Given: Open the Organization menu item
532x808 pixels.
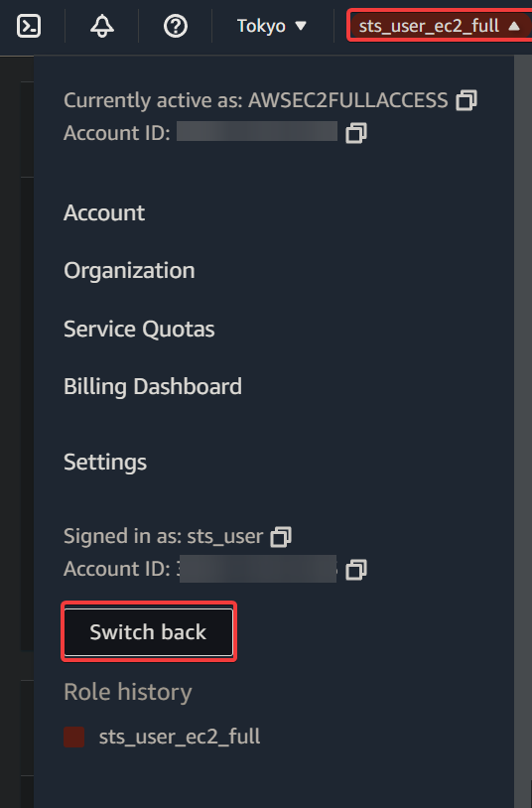Looking at the screenshot, I should (129, 271).
